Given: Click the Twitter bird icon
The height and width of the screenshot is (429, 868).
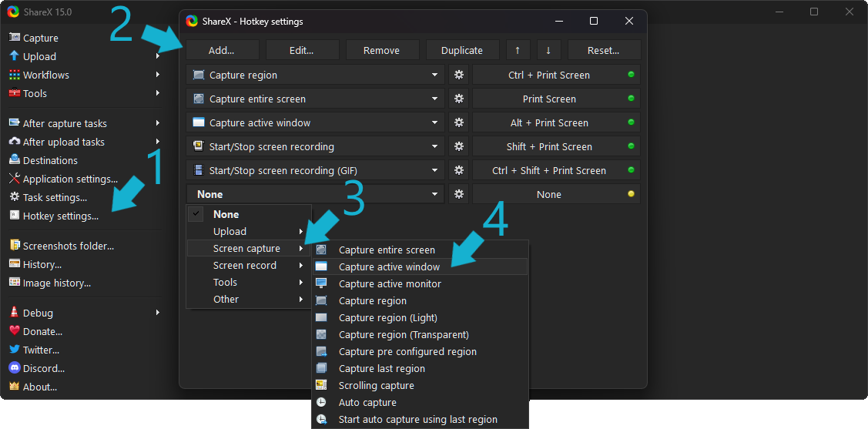Looking at the screenshot, I should (15, 350).
